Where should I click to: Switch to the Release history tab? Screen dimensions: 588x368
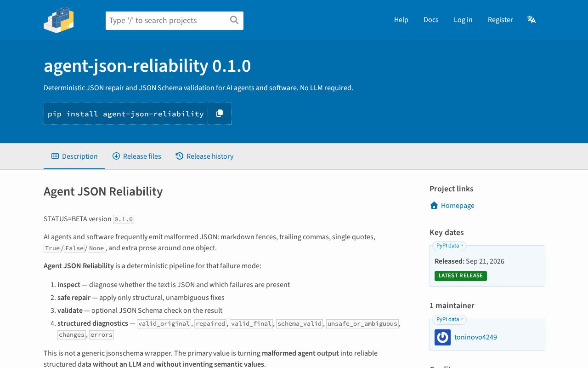(x=204, y=156)
